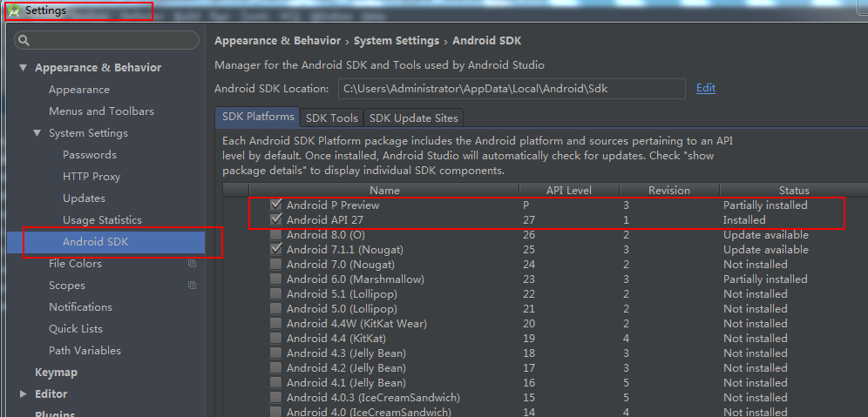Click the Edit link for SDK location

tap(706, 88)
